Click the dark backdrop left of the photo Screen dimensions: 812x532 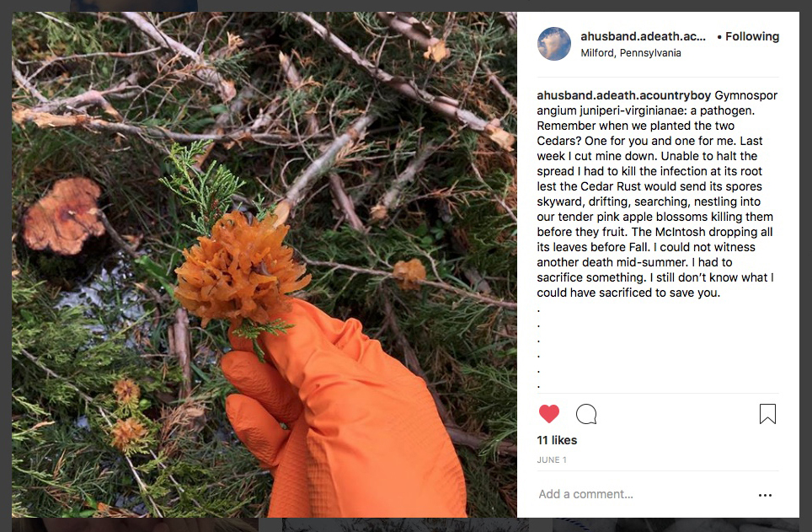[6, 266]
